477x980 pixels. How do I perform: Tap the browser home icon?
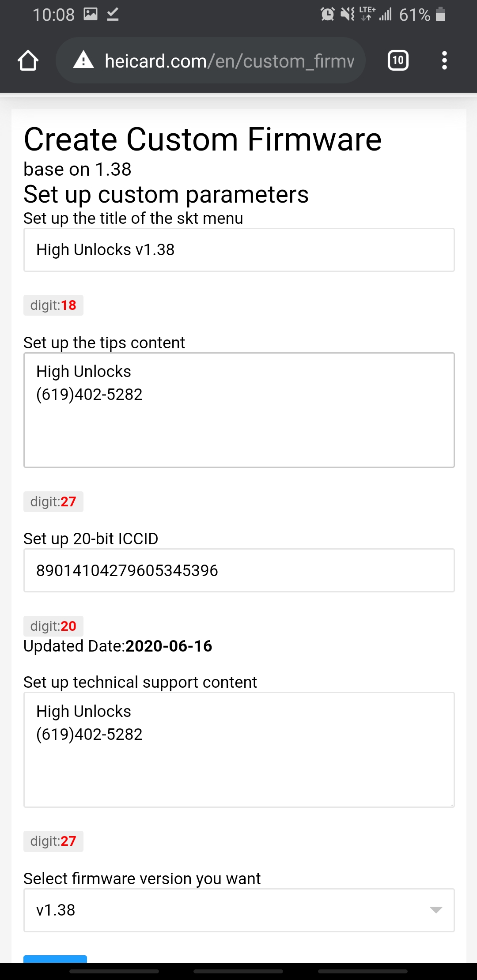[28, 60]
